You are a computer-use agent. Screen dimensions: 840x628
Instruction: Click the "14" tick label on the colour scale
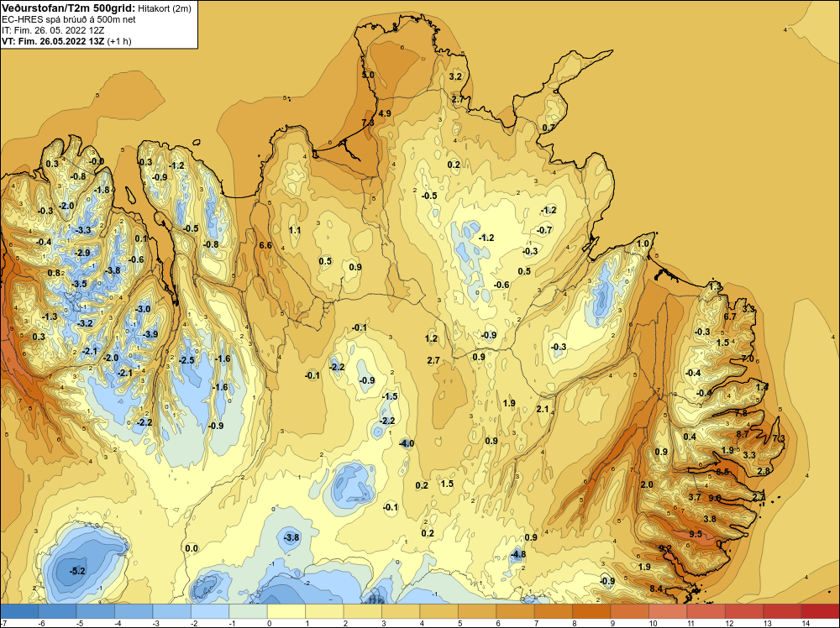806,623
